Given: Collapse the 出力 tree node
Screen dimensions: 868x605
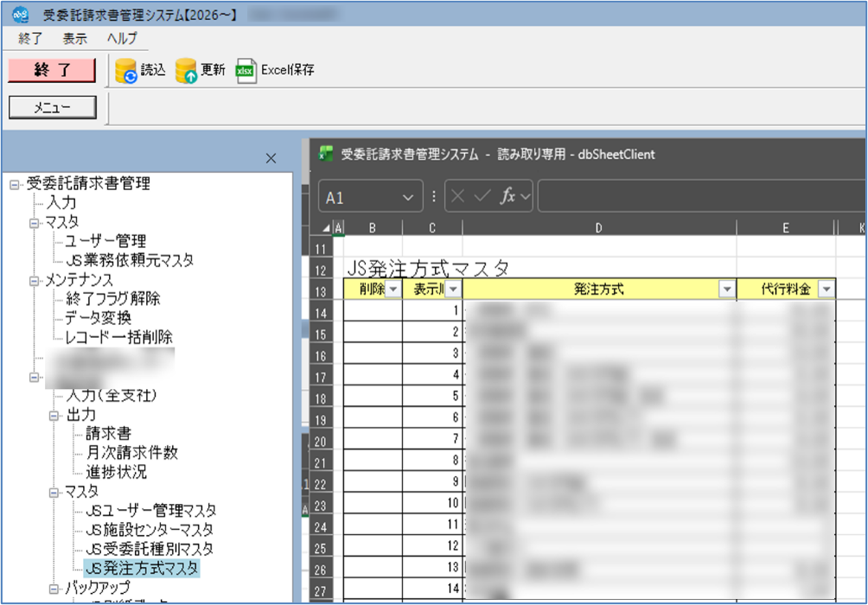Looking at the screenshot, I should [x=54, y=416].
